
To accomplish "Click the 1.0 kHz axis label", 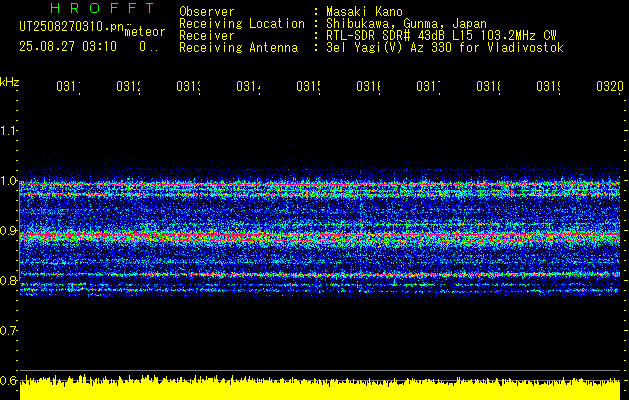I will [9, 180].
